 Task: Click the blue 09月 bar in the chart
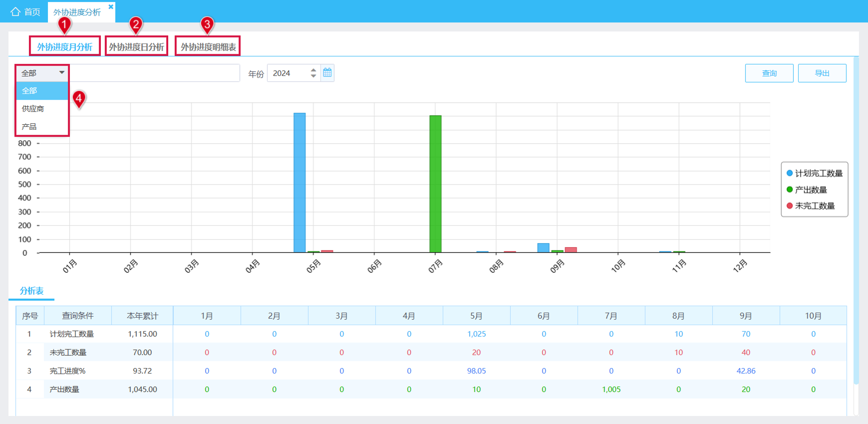[543, 248]
